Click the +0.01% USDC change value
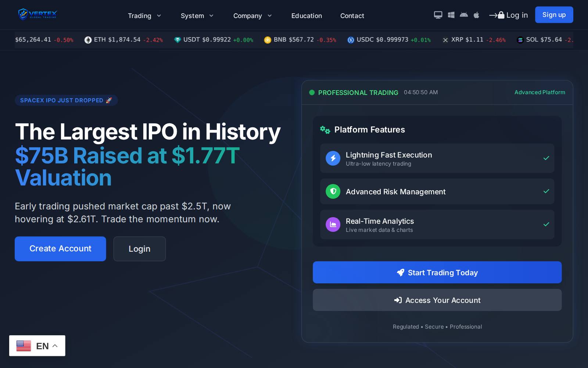Image resolution: width=588 pixels, height=368 pixels. (x=421, y=40)
